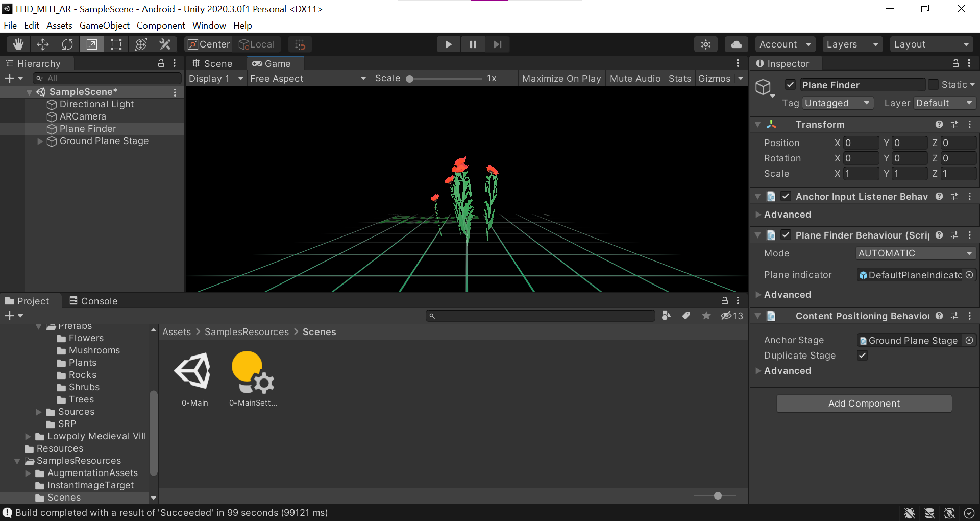Toggle Maximize On Play button
This screenshot has height=521, width=980.
tap(561, 79)
